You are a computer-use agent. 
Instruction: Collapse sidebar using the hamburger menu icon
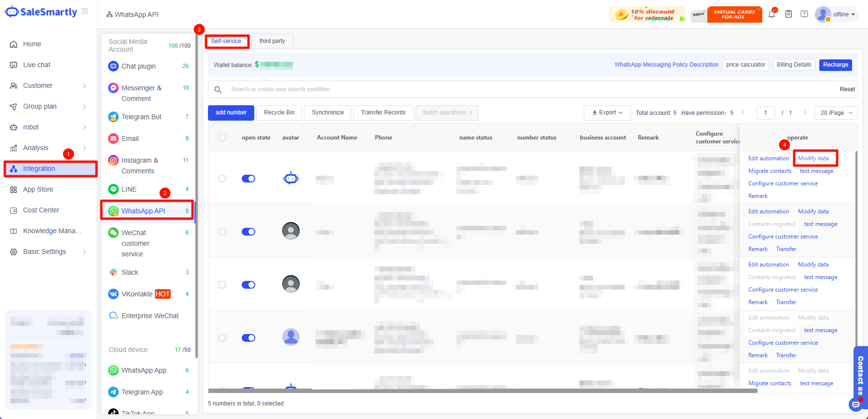(85, 12)
